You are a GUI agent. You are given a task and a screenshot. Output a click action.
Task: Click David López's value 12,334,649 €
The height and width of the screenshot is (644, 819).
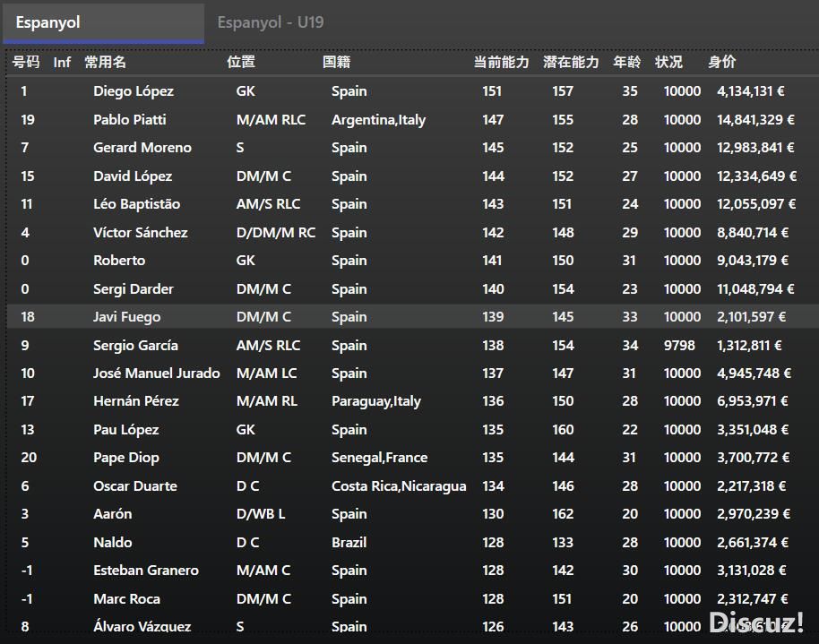757,176
